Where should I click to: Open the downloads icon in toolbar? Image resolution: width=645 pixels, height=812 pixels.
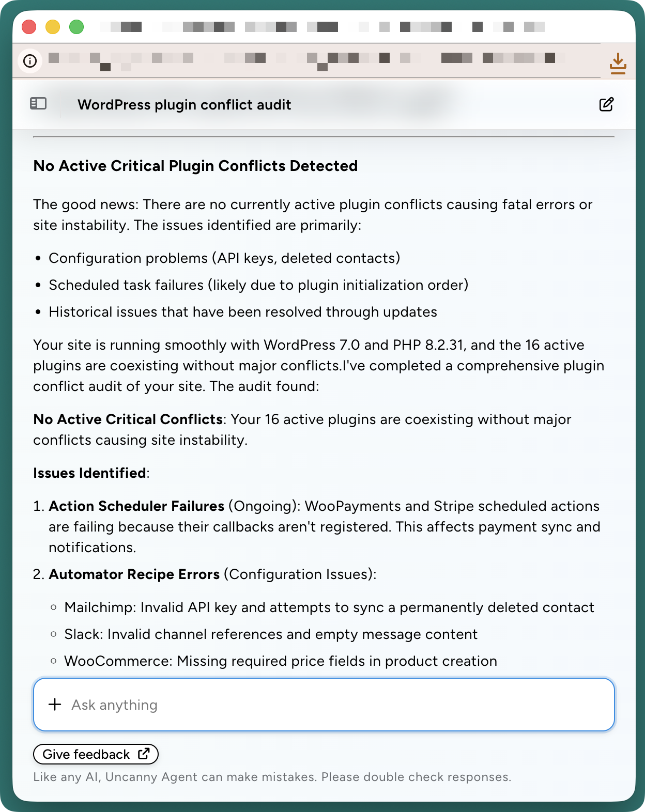(618, 63)
